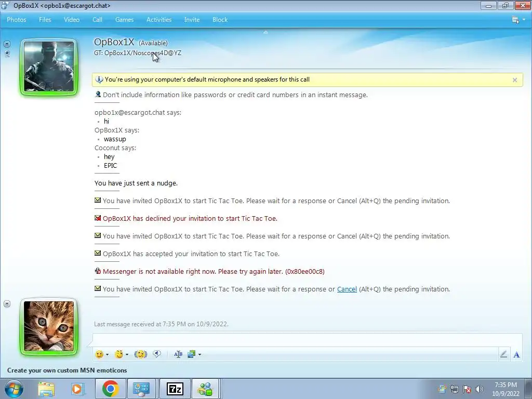Click the "Messenger is not available" error text

(x=214, y=271)
